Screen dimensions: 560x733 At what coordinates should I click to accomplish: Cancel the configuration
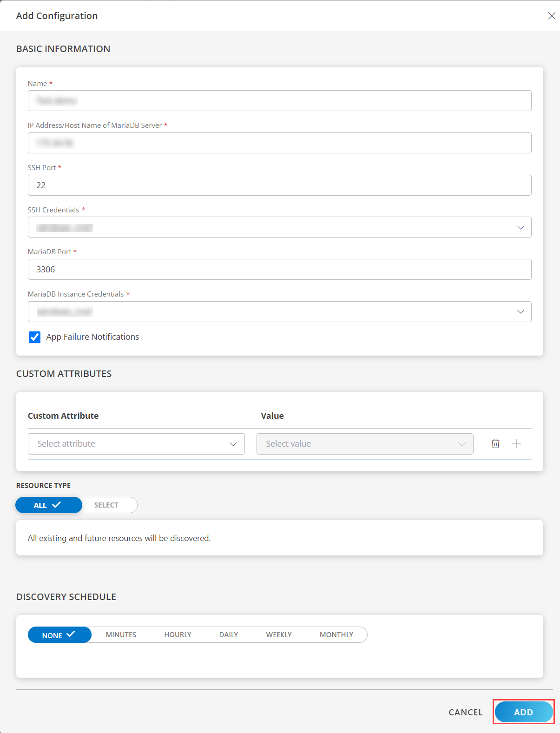pos(465,712)
